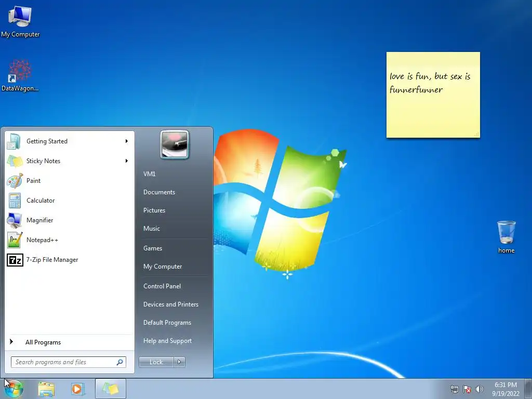Expand the Getting Started jump list arrow
532x399 pixels.
[127, 141]
